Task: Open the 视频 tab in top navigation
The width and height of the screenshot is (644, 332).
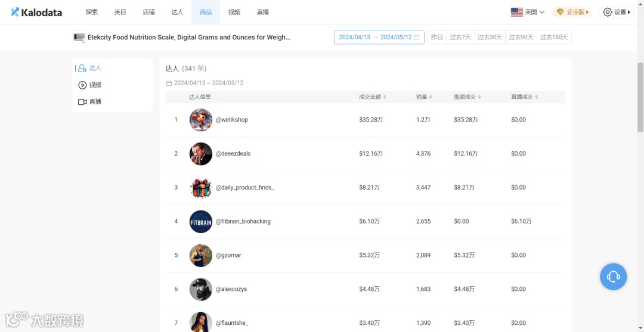Action: click(234, 13)
